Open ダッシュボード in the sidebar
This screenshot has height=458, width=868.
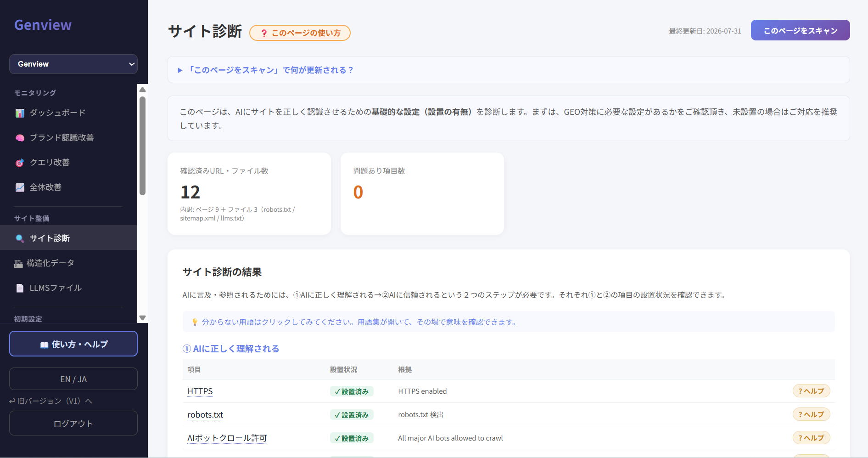68,113
